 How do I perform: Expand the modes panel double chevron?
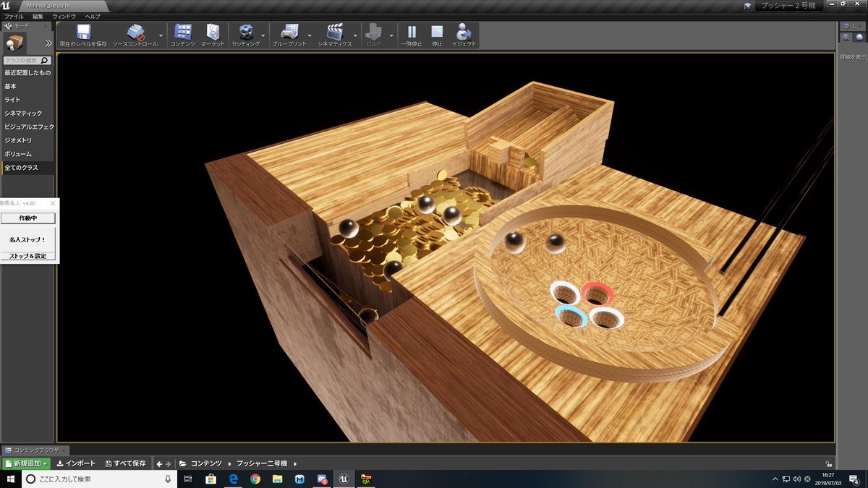[48, 43]
